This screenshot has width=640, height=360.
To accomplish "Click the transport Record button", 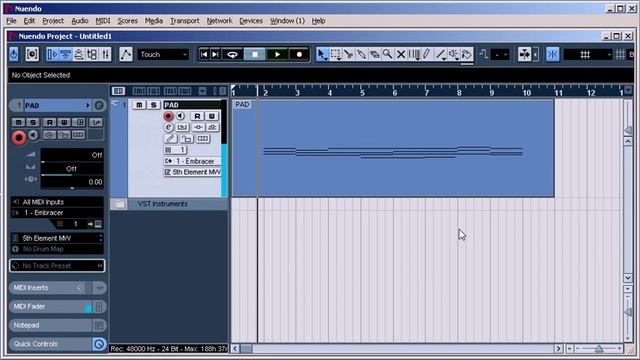I will click(x=300, y=54).
